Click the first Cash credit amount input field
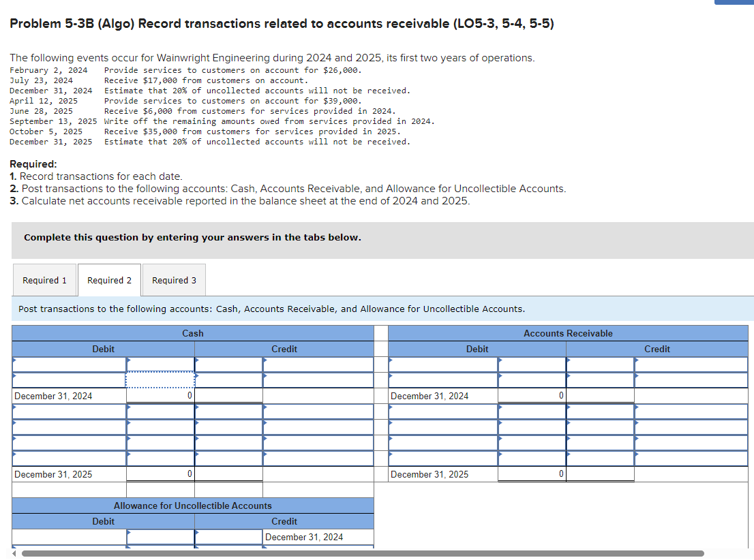The image size is (754, 560). pos(317,364)
